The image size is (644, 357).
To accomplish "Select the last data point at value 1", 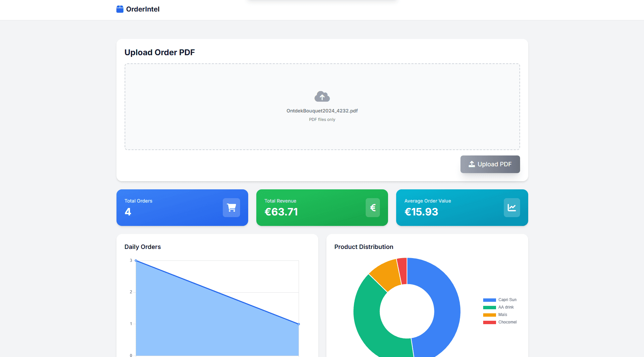I will pos(299,324).
